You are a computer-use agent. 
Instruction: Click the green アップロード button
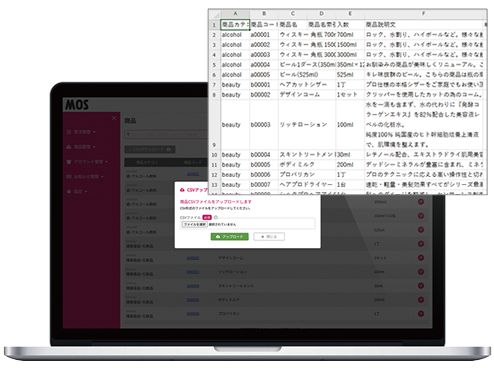point(230,237)
